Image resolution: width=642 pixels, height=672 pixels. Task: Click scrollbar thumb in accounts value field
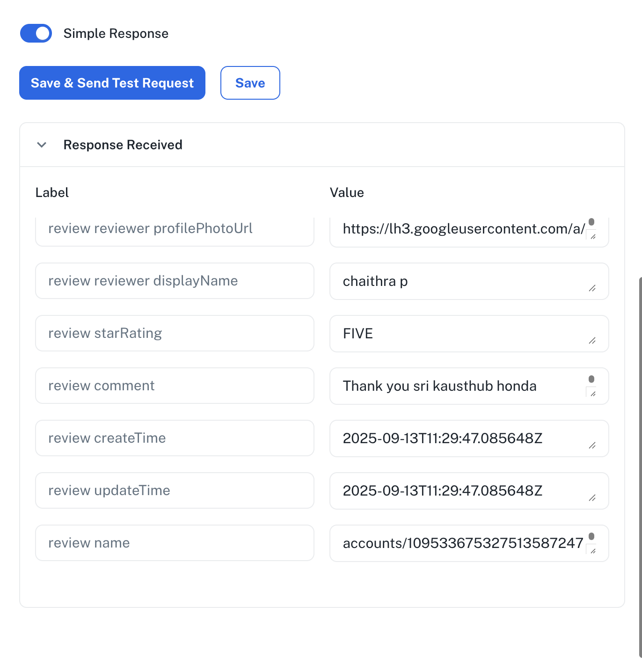(x=591, y=536)
